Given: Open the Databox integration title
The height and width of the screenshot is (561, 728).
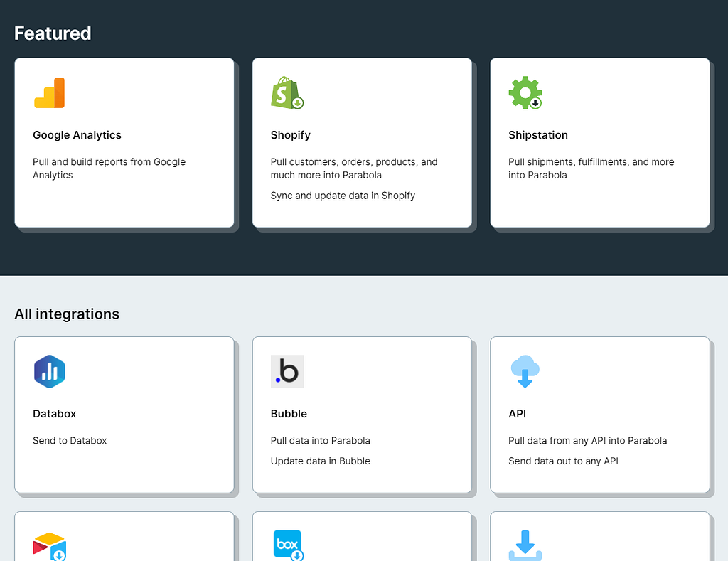Looking at the screenshot, I should point(54,414).
